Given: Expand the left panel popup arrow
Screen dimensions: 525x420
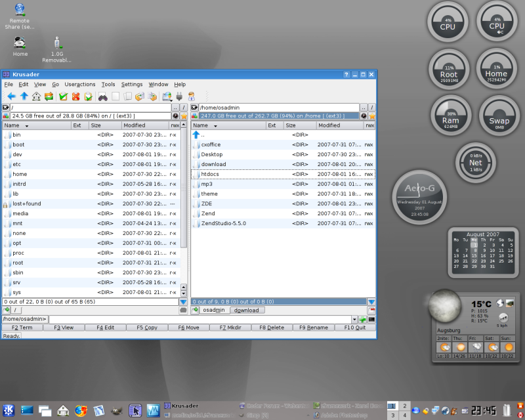Looking at the screenshot, I should pyautogui.click(x=183, y=302).
